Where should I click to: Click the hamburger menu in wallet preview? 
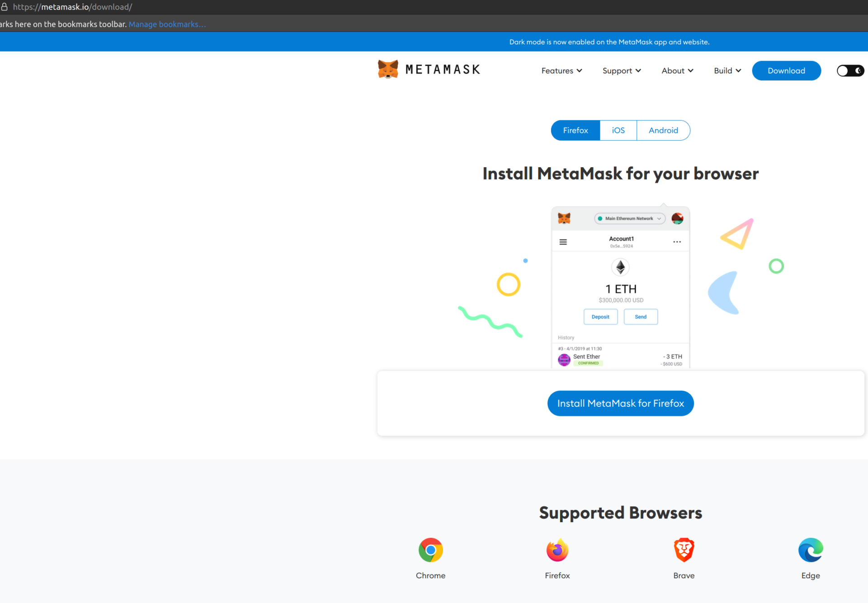[x=563, y=242]
